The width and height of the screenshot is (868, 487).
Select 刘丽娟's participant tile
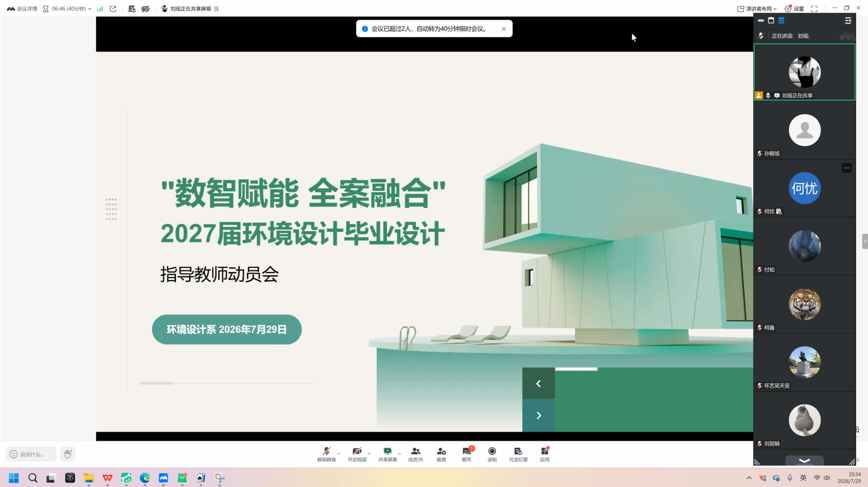[804, 420]
